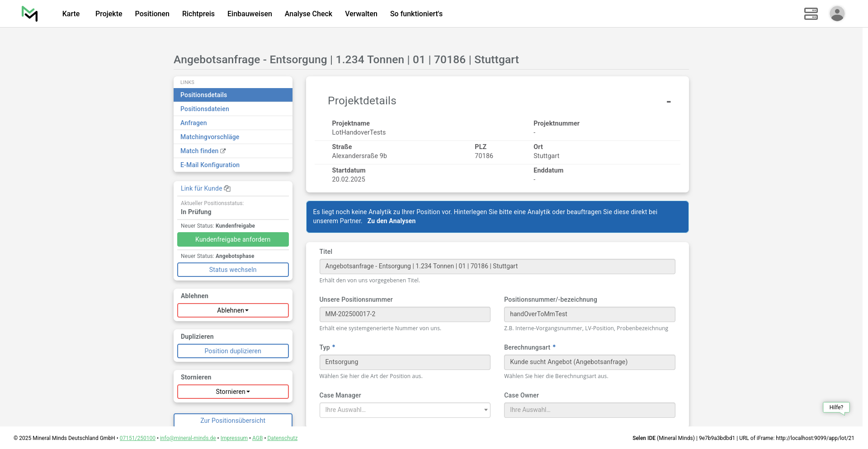Viewport: 868px width, 449px height.
Task: Follow the Zu den Analysen link
Action: click(391, 221)
